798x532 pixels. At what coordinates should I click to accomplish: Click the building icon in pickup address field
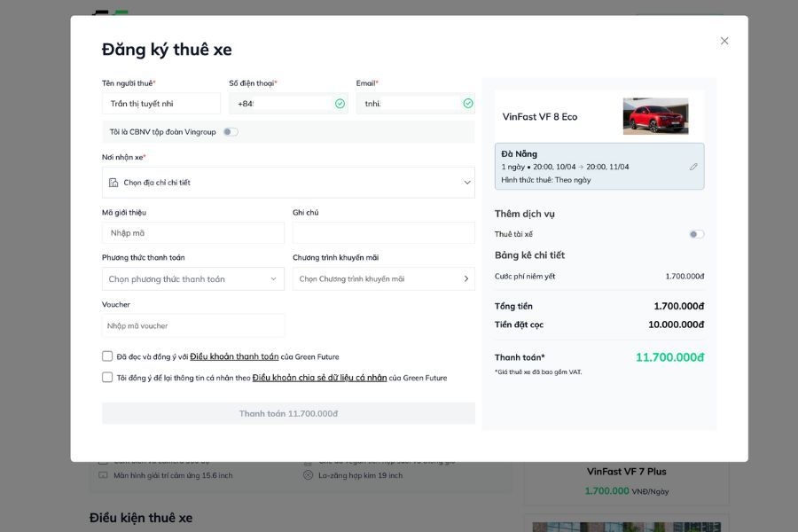point(113,183)
